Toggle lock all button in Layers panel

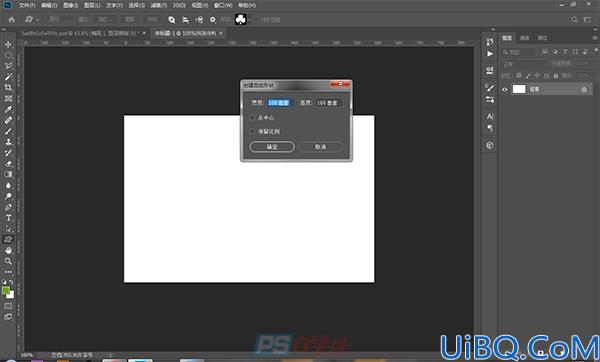[x=556, y=76]
